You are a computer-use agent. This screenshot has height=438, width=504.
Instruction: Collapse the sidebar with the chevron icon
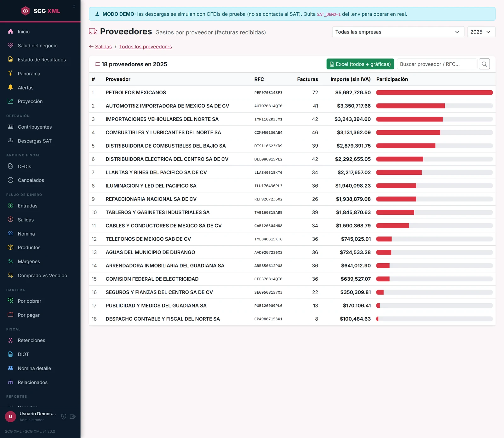[74, 6]
